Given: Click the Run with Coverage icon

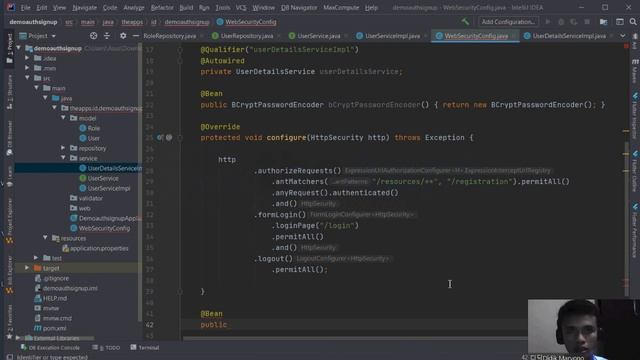Looking at the screenshot, I should pyautogui.click(x=574, y=22).
